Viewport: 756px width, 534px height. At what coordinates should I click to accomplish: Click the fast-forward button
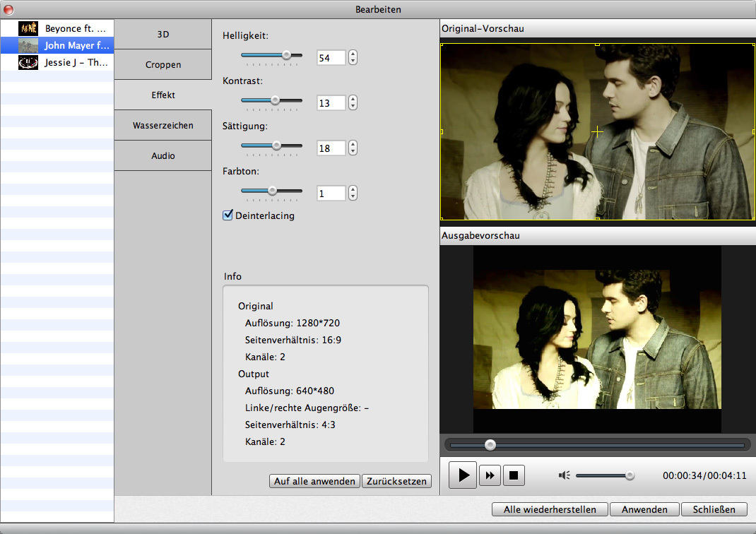pyautogui.click(x=490, y=475)
